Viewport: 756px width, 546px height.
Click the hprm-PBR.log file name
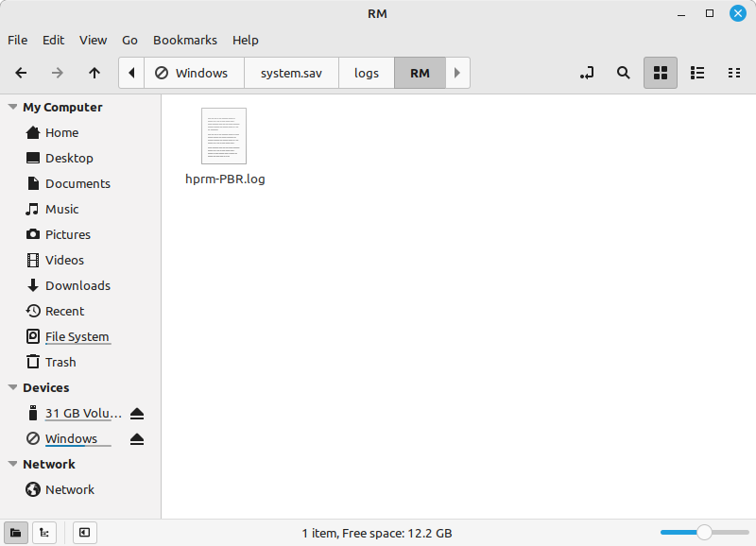(225, 179)
